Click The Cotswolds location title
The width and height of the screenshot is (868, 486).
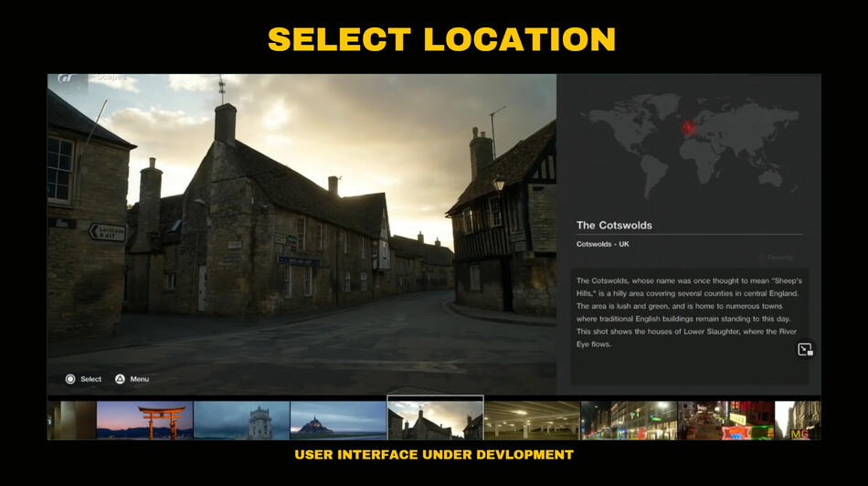614,225
